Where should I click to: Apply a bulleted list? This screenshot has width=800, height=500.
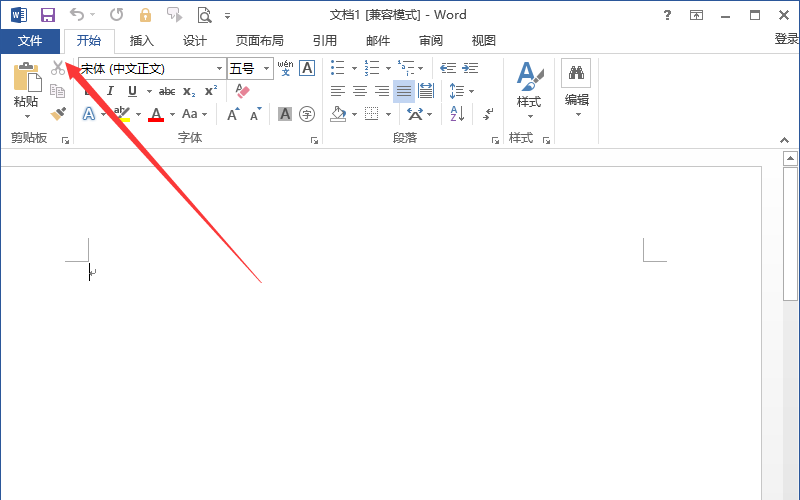tap(338, 67)
